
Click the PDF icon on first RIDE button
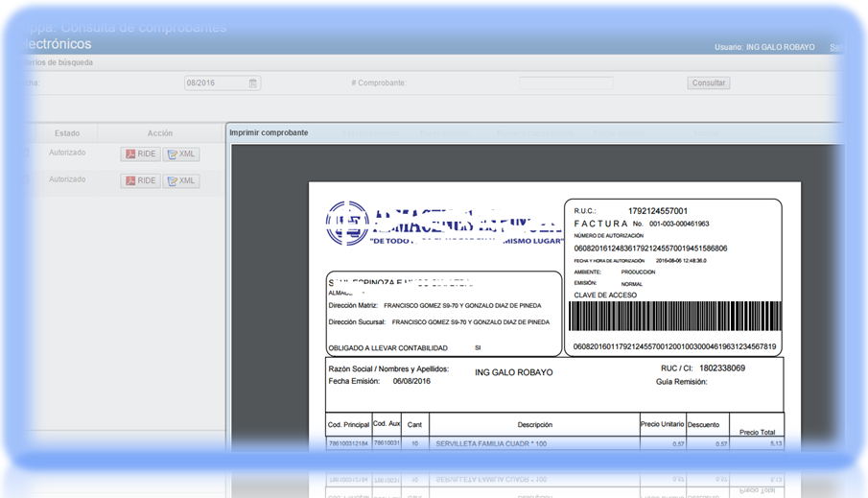pyautogui.click(x=130, y=154)
